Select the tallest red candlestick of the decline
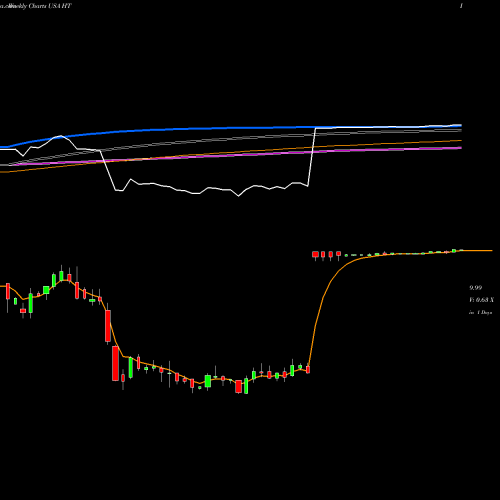 [115, 363]
